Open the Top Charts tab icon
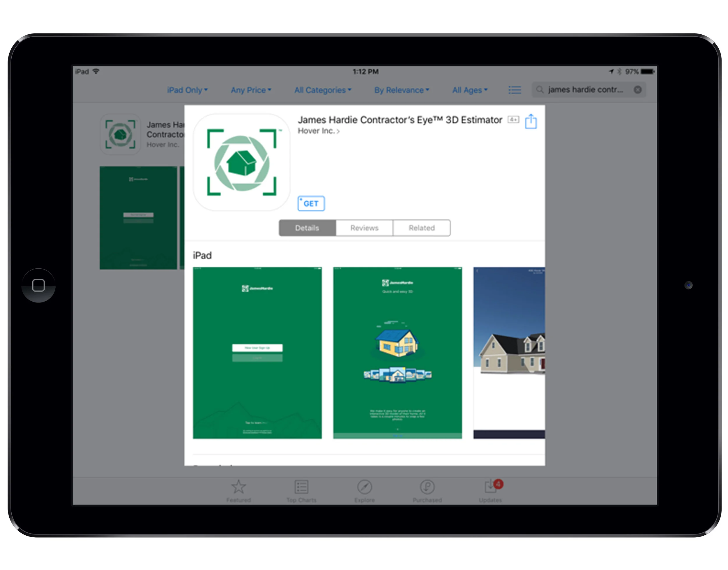Viewport: 728px width, 570px height. click(x=301, y=487)
